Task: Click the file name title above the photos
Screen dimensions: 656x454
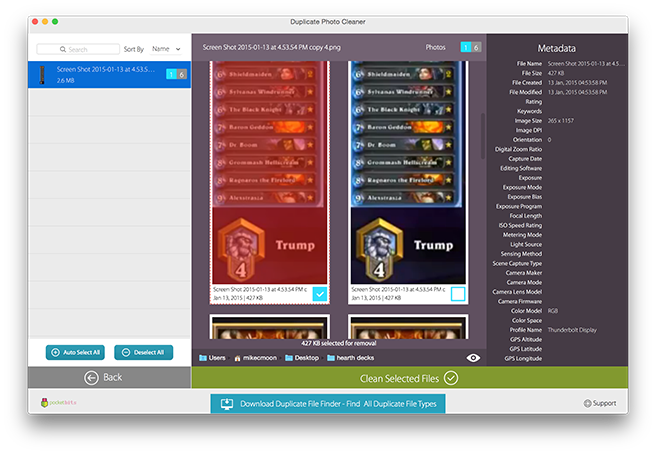Action: pos(272,47)
